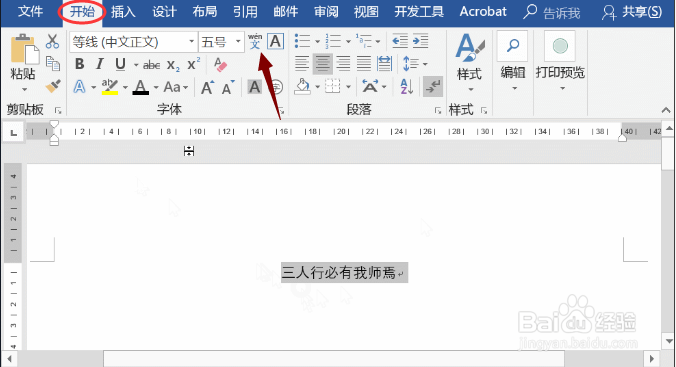Expand the 粘贴 paste options arrow

tap(24, 89)
